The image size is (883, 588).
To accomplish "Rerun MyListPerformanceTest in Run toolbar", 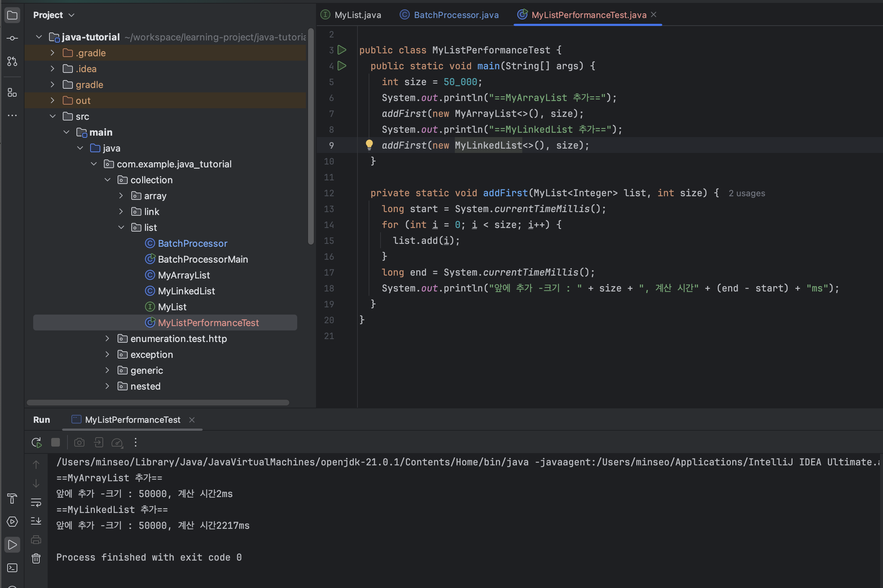I will click(x=36, y=443).
